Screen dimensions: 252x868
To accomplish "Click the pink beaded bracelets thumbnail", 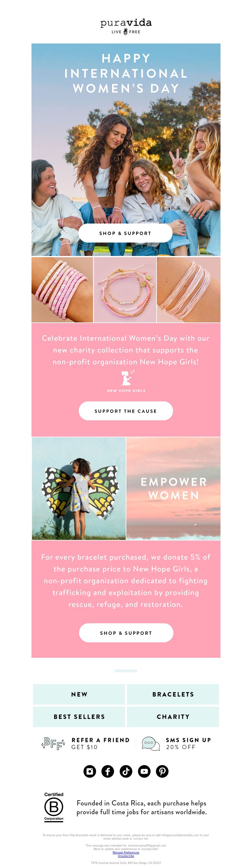I will tap(62, 290).
